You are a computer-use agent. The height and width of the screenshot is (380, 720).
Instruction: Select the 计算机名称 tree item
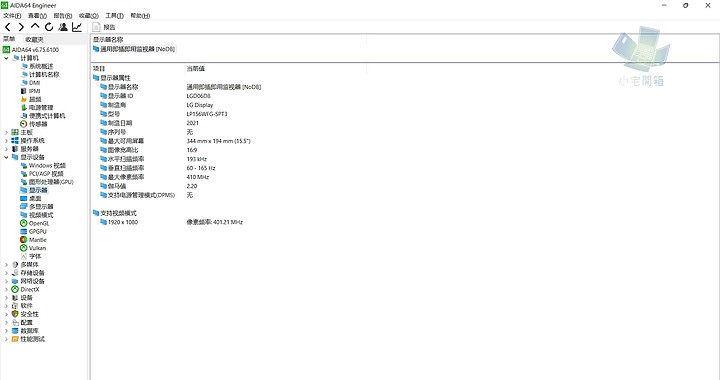[44, 74]
